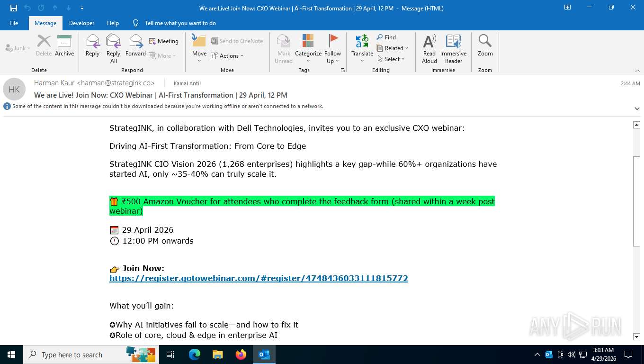Click the highlighted Amazon Voucher text
644x364 pixels.
(302, 206)
